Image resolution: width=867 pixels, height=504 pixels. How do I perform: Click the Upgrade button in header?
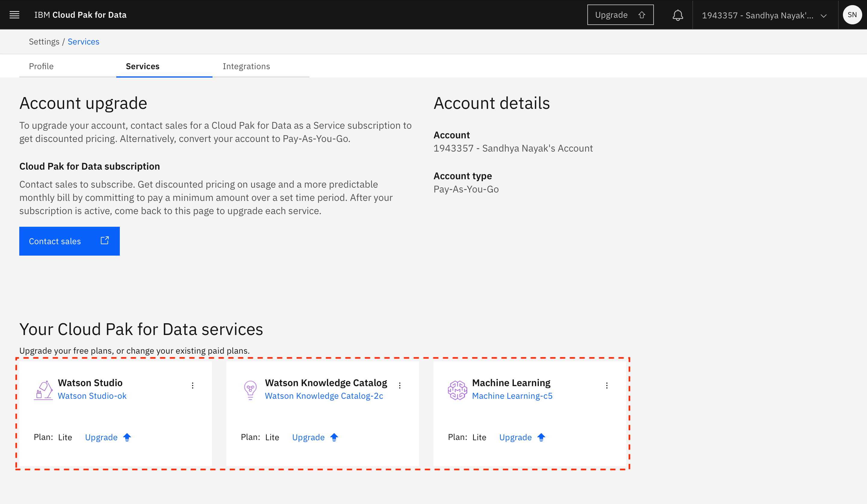point(620,15)
